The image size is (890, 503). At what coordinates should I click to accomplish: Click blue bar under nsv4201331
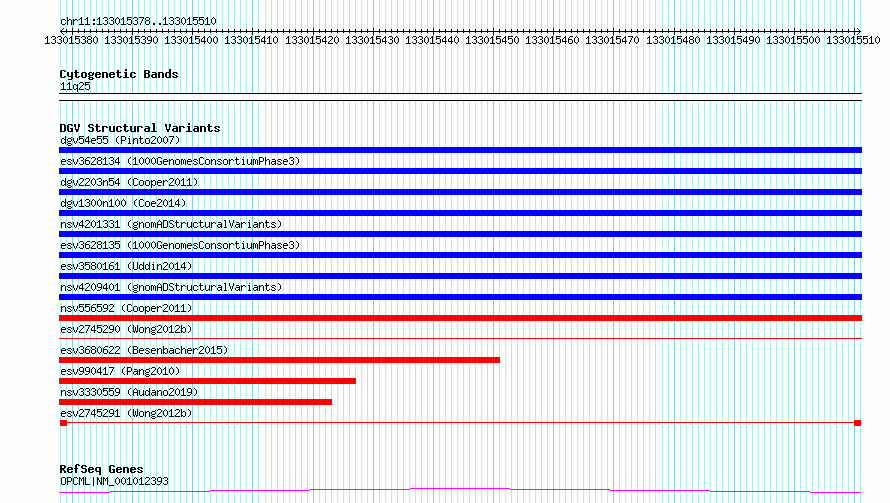460,234
